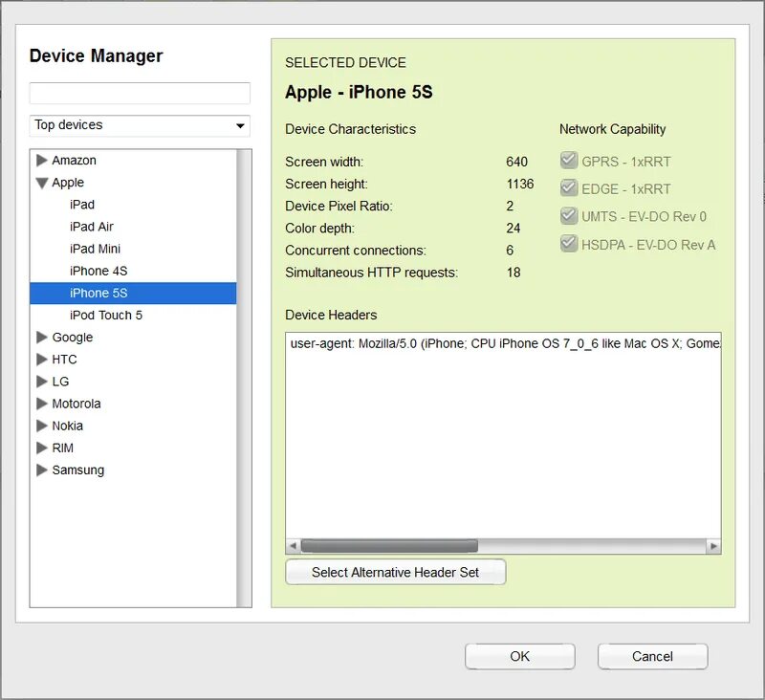The height and width of the screenshot is (700, 765).
Task: Expand the Nokia device group
Action: coord(42,426)
